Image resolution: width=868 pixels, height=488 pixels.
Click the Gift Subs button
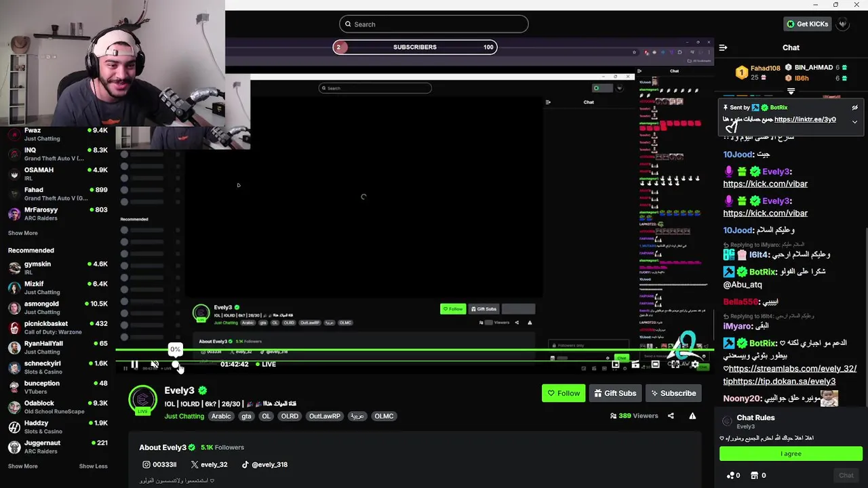615,393
